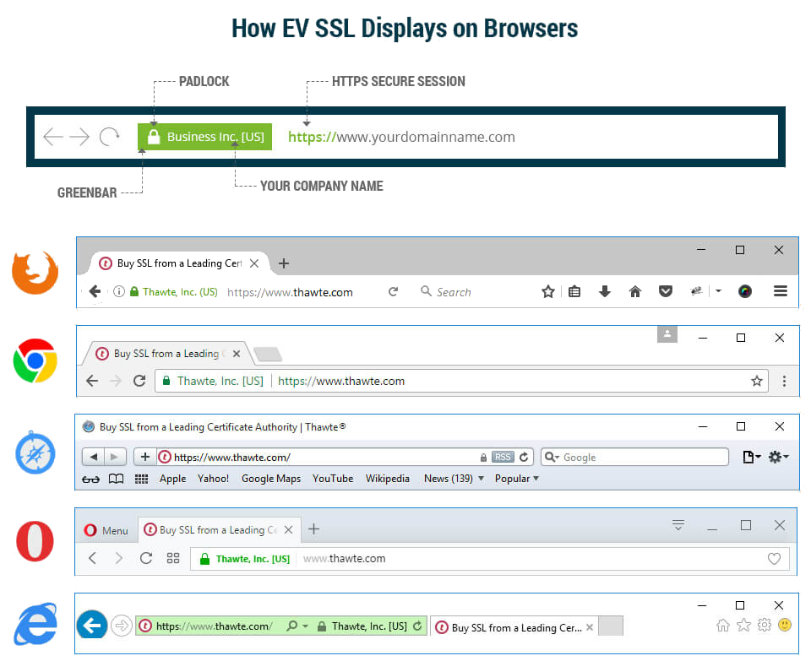The image size is (811, 672).
Task: Click Internet Explorer forward button
Action: tap(122, 626)
